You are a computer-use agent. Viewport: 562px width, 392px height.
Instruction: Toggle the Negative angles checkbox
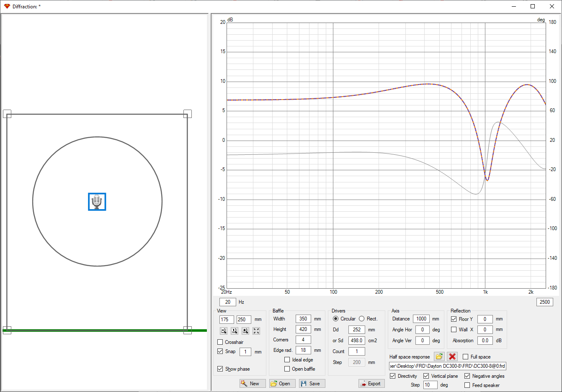(x=467, y=376)
